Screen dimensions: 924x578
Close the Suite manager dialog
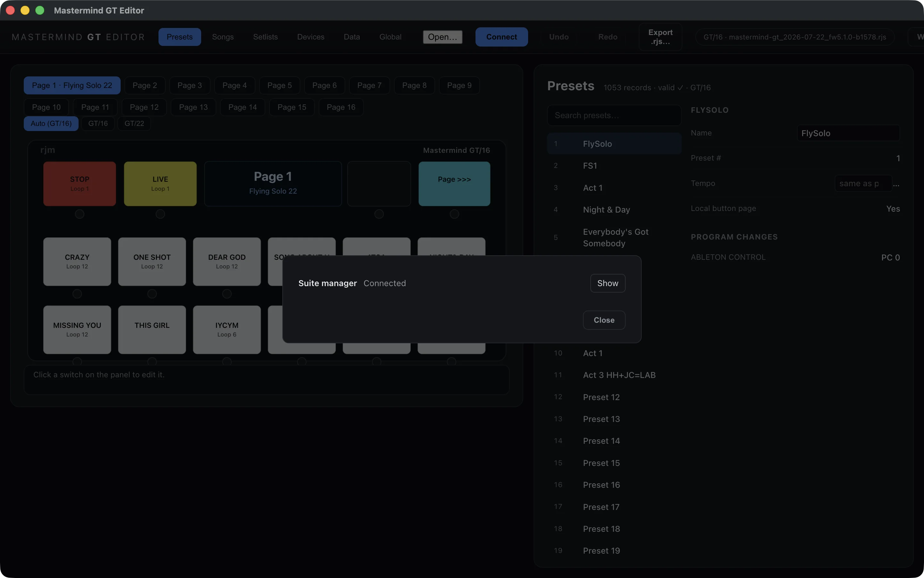click(604, 320)
